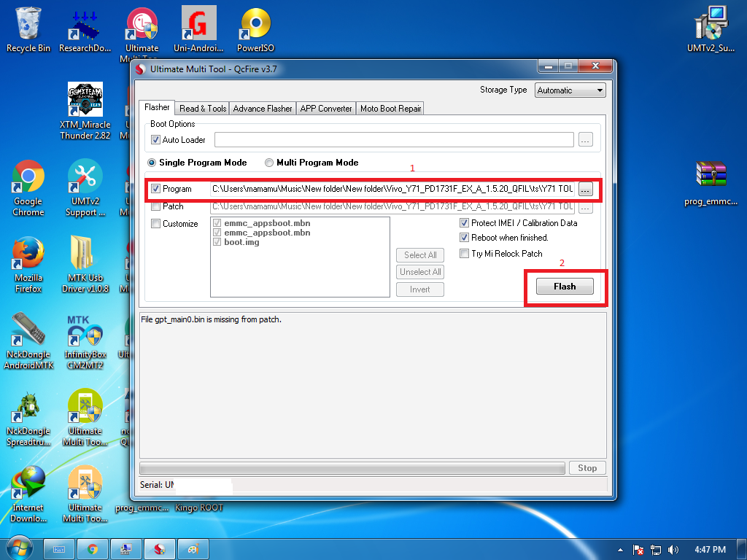Image resolution: width=747 pixels, height=560 pixels.
Task: Open the UMTv2 Support desktop shortcut
Action: [85, 188]
